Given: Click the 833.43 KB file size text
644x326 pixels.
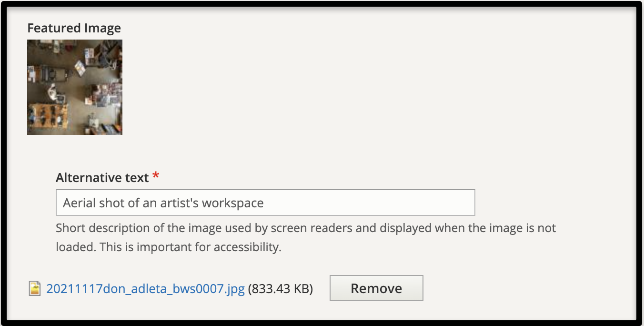Looking at the screenshot, I should (x=281, y=289).
